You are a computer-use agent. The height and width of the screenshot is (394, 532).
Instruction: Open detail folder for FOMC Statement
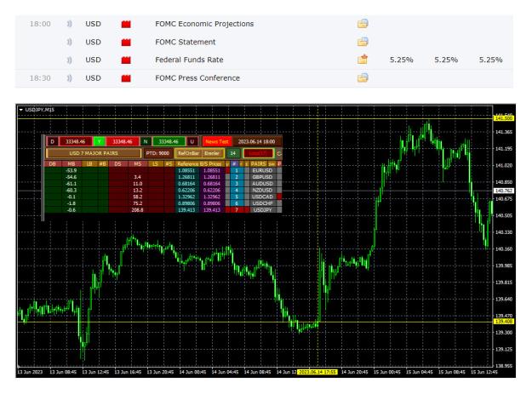(363, 42)
